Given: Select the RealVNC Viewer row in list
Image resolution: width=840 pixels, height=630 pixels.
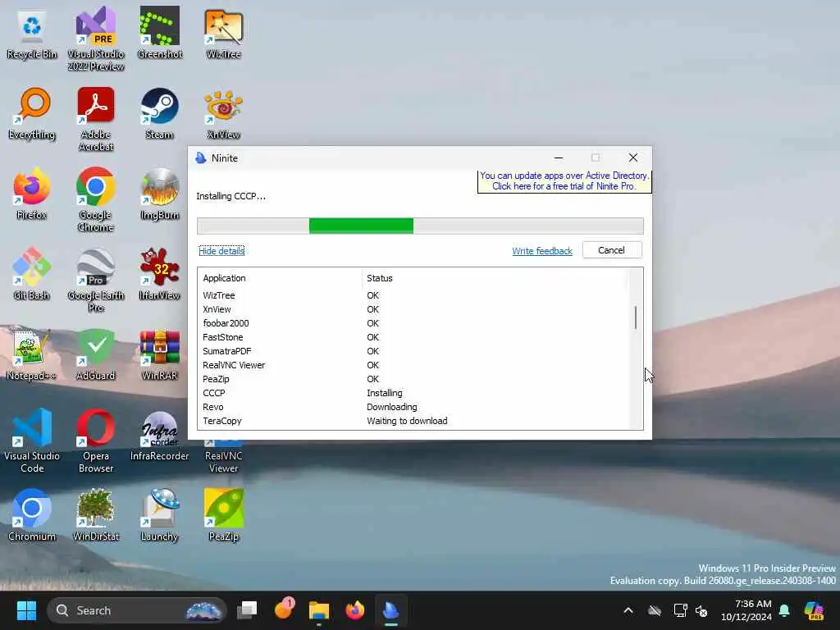Looking at the screenshot, I should (x=413, y=365).
